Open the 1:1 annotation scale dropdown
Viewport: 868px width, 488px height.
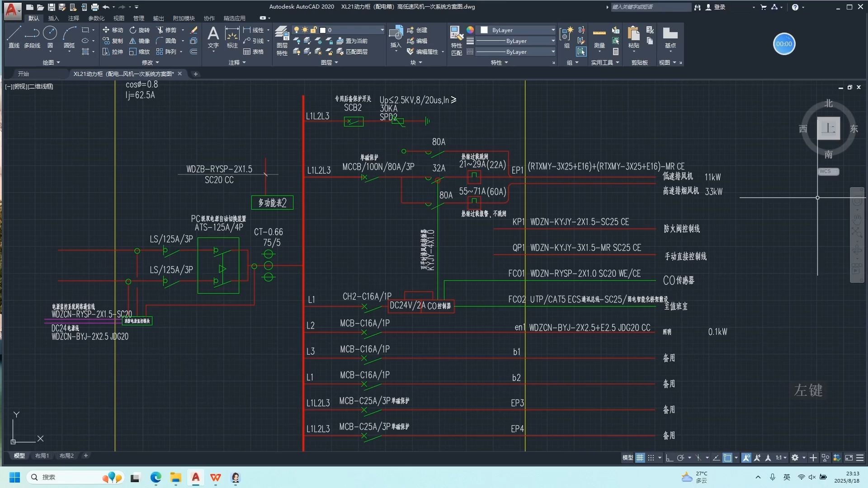pos(781,458)
